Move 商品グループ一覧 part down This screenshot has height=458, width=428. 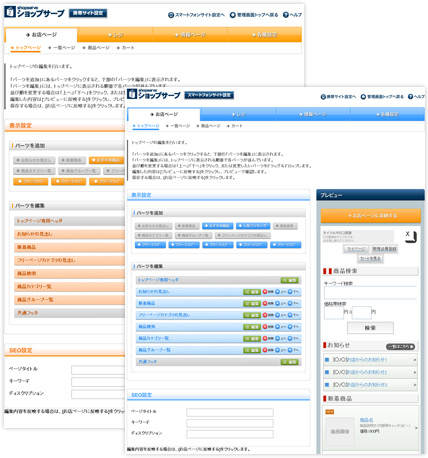click(x=293, y=350)
